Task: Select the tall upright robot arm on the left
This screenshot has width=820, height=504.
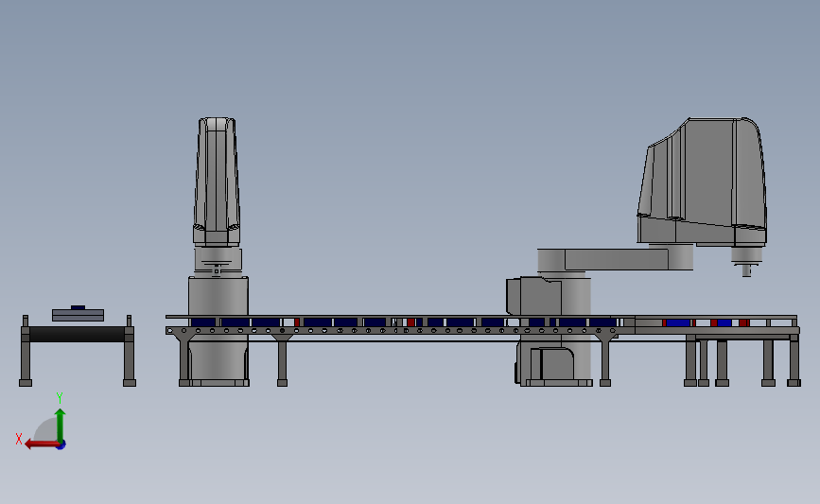Action: [x=217, y=182]
